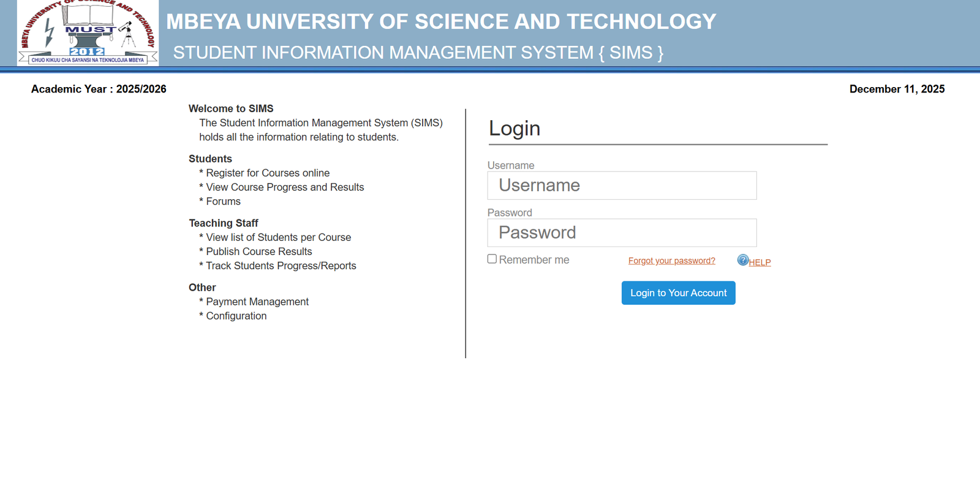Click Track Students Progress/Reports item
This screenshot has height=477, width=980.
point(281,265)
